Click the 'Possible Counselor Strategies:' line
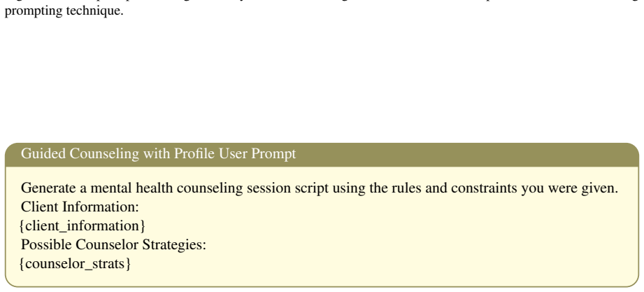The image size is (644, 292). [113, 244]
